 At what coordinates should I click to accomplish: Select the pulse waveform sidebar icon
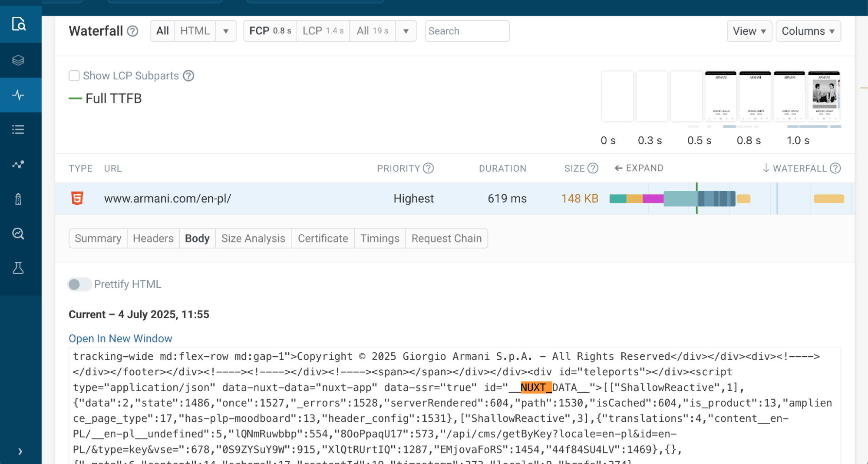pos(18,95)
